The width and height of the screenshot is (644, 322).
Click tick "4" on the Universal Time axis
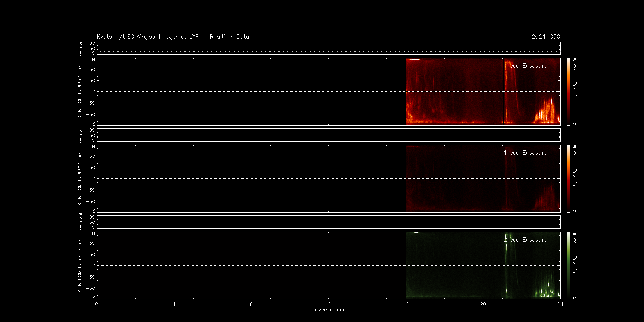coord(174,304)
